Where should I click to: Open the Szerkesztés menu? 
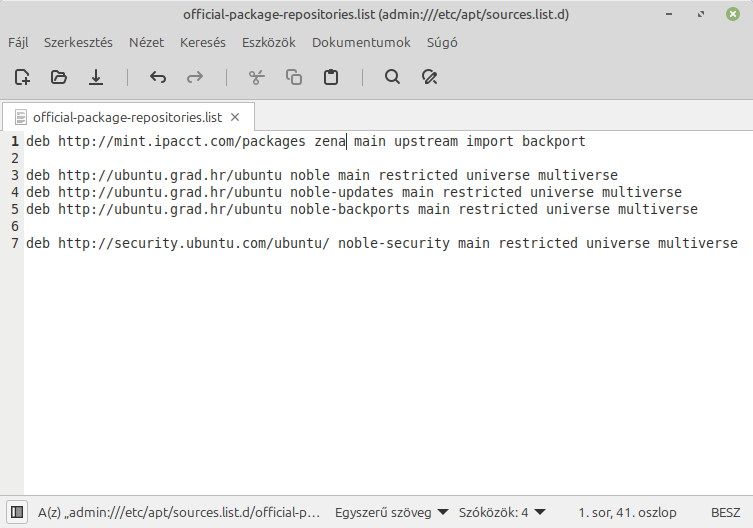tap(79, 43)
